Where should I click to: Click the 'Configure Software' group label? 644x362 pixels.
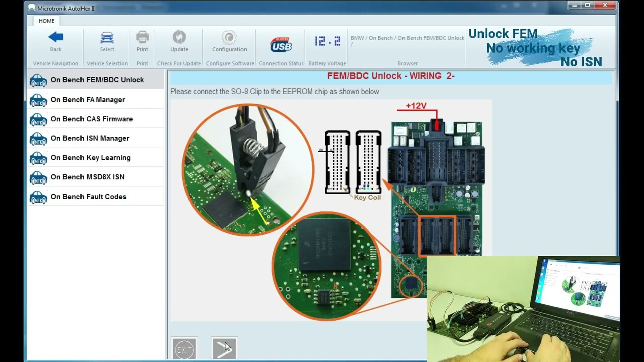(230, 63)
